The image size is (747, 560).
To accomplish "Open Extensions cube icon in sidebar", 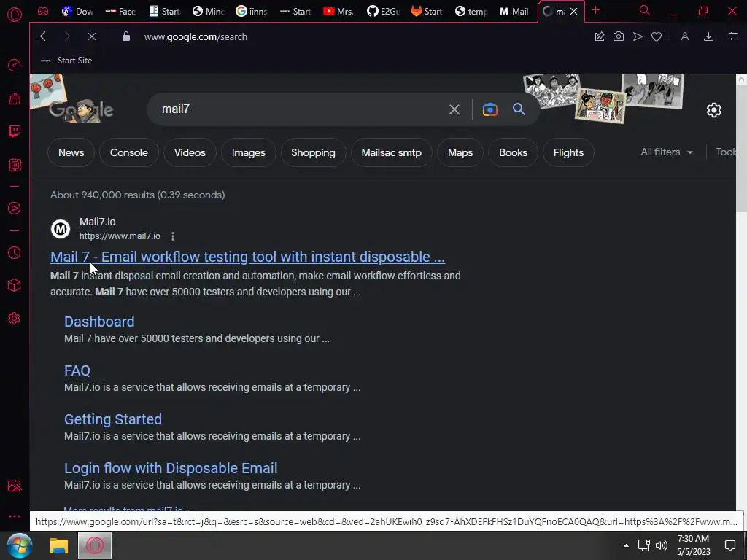I will coord(15,285).
